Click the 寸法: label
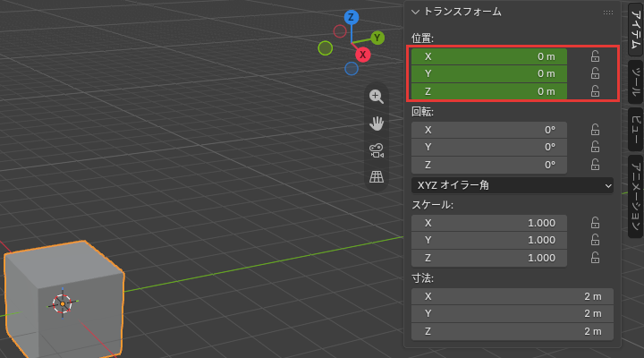 [x=422, y=278]
